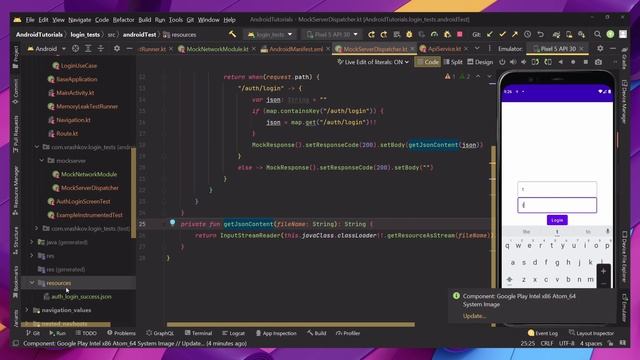Toggle the Structure tool window stripe button
This screenshot has height=360, width=640.
coord(16,240)
